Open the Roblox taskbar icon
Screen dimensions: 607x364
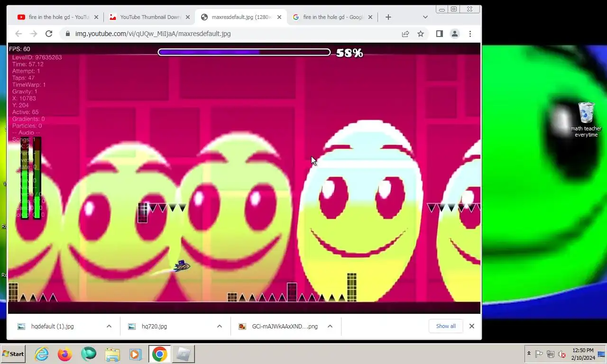[183, 354]
